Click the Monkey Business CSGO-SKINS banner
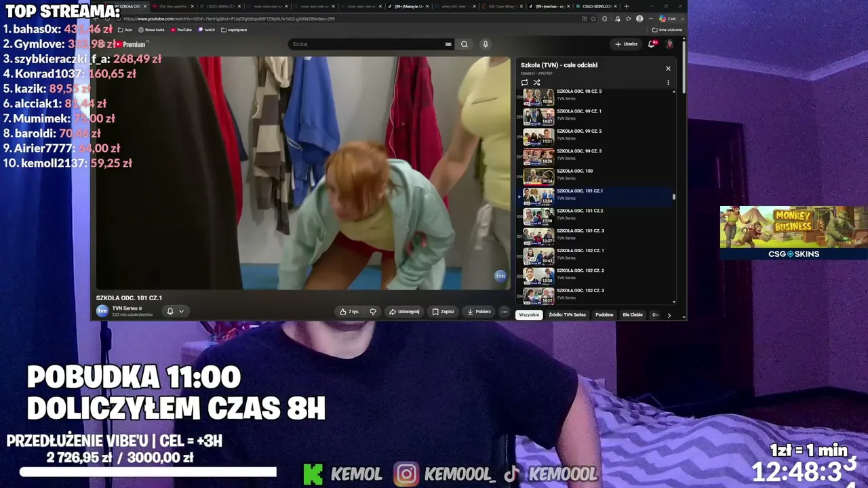 793,232
